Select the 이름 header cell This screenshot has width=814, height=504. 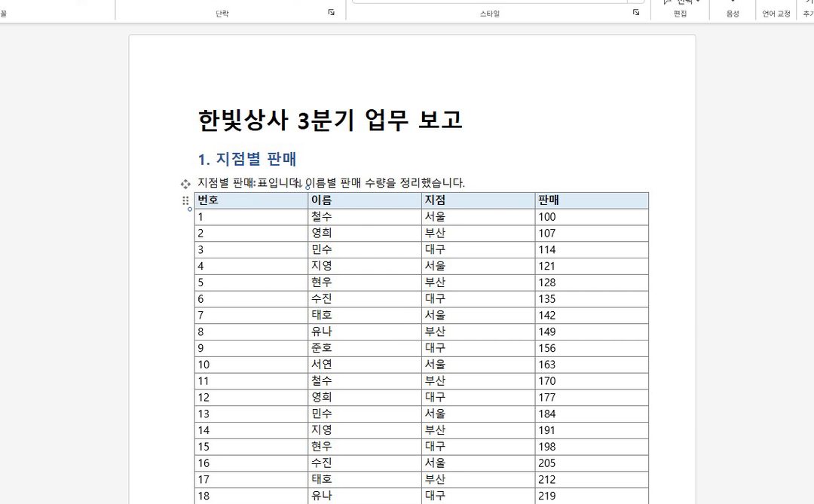365,200
